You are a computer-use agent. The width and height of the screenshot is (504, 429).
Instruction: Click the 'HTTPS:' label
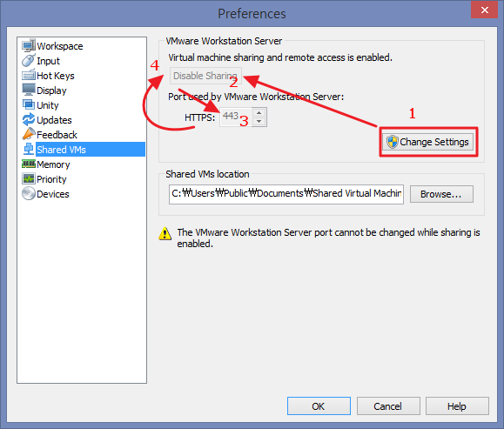(x=199, y=117)
